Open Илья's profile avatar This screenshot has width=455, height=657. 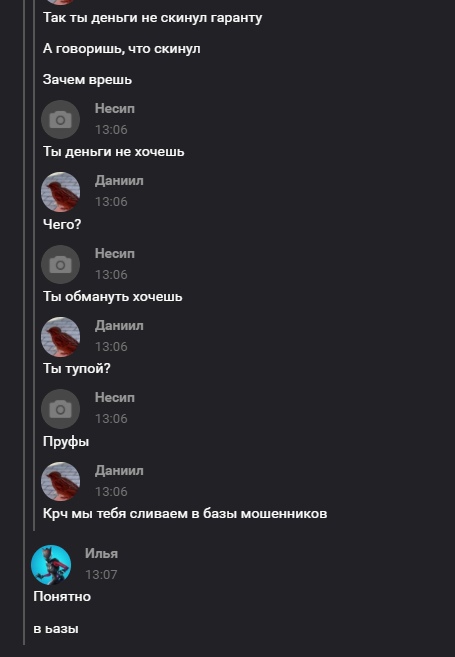tap(51, 564)
